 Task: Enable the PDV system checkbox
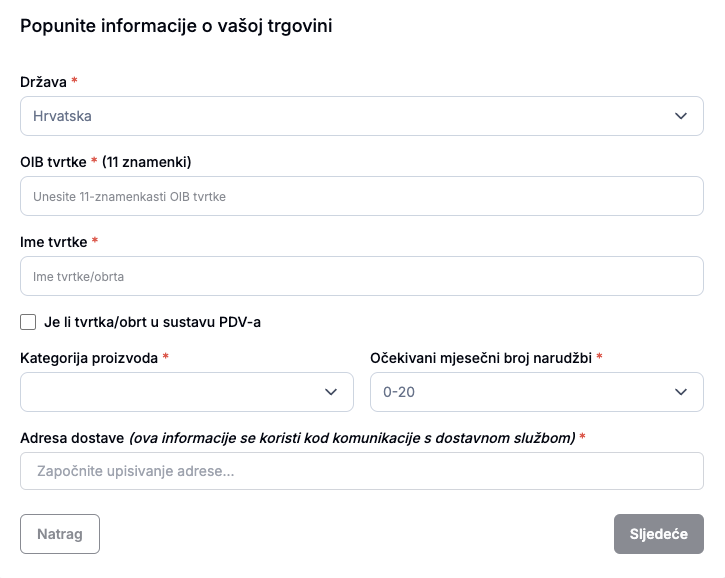[x=28, y=322]
